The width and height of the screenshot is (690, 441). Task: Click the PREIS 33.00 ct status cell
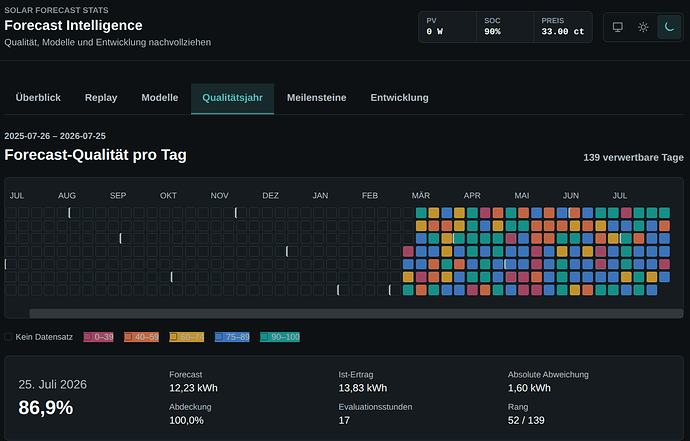[x=563, y=27]
